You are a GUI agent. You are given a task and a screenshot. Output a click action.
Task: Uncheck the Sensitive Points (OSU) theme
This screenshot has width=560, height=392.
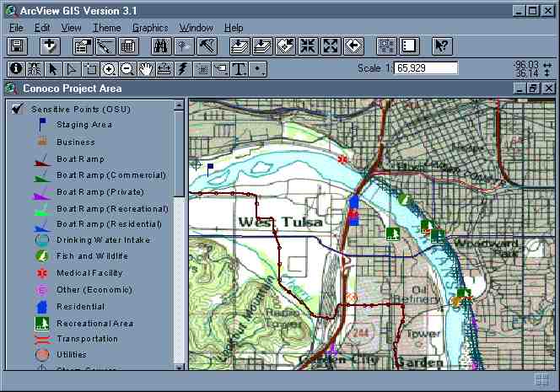click(17, 109)
